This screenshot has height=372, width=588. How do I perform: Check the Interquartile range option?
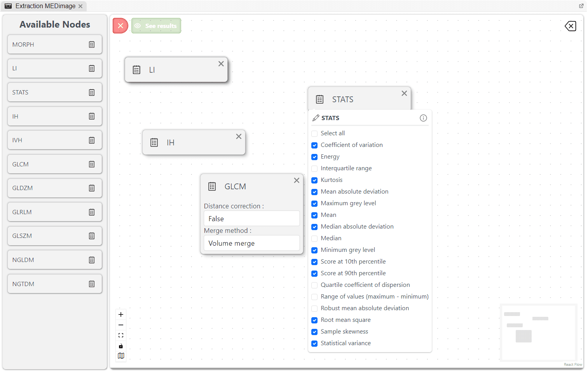(x=314, y=168)
